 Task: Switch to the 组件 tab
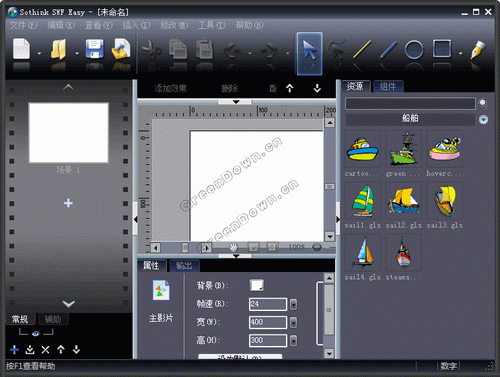point(388,87)
